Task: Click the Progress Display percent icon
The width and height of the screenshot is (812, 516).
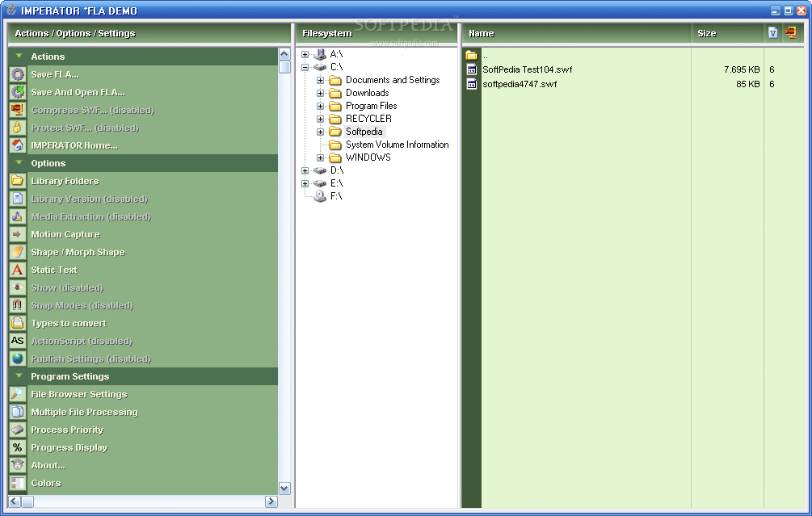Action: (18, 447)
